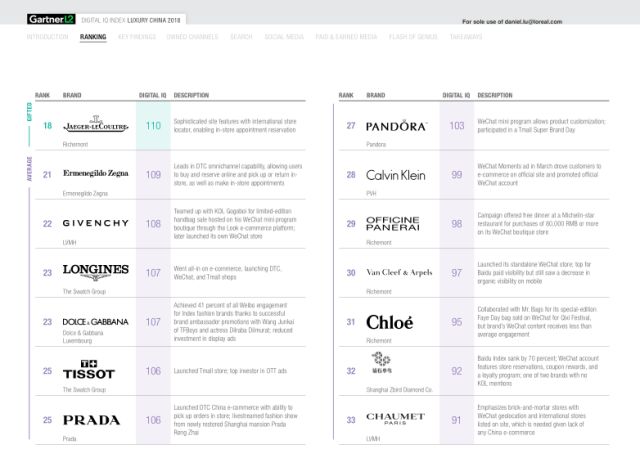The width and height of the screenshot is (640, 467).
Task: Click the Longines brand logo
Action: (x=95, y=271)
